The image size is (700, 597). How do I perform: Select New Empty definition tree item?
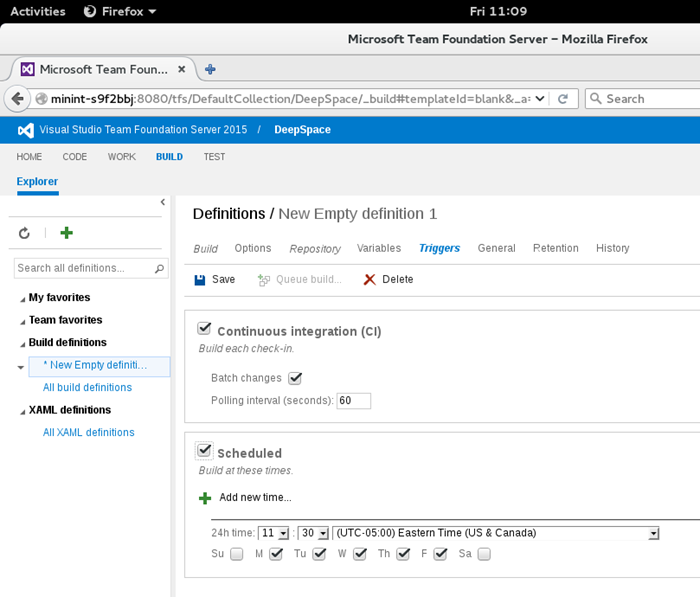point(99,366)
